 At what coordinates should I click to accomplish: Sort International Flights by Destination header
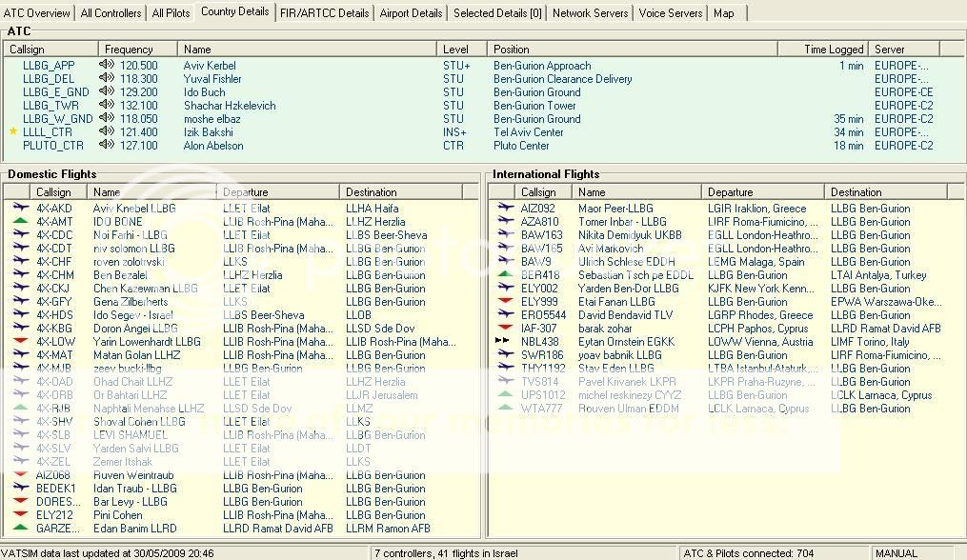[x=856, y=192]
